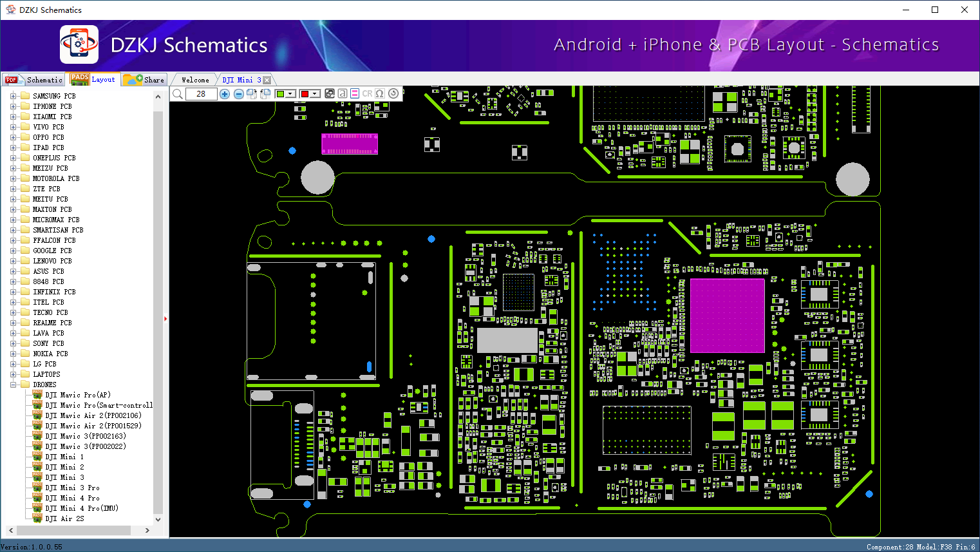Select the DJI Mini 3 document tab
Image resolution: width=980 pixels, height=552 pixels.
click(242, 80)
